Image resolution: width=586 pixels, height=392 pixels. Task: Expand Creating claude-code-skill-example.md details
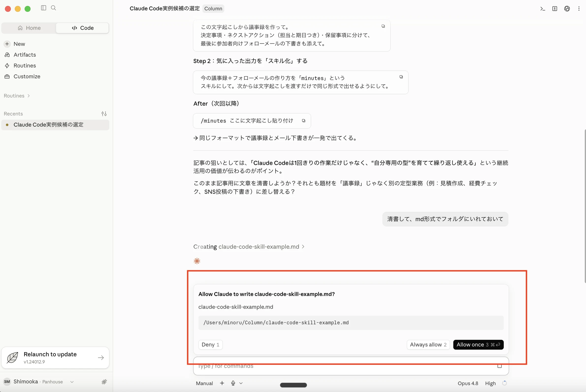point(249,247)
